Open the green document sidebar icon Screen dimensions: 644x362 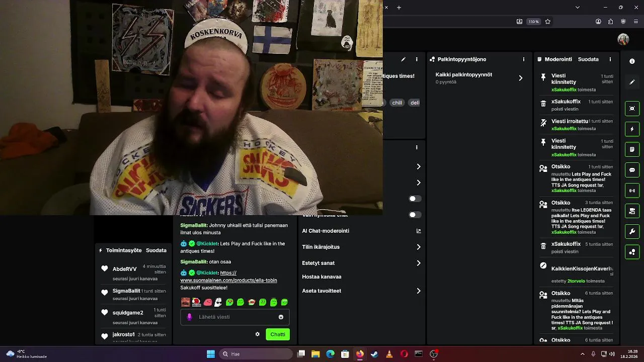632,150
